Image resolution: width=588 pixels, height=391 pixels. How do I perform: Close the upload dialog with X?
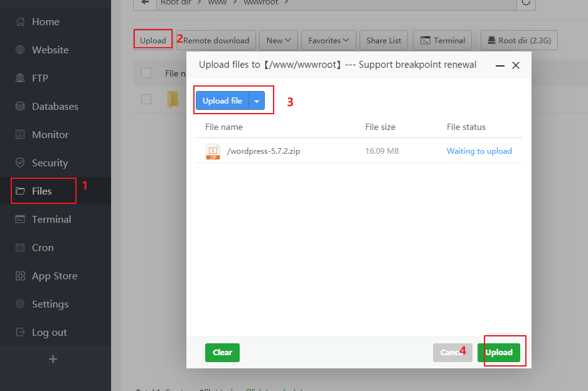[516, 65]
